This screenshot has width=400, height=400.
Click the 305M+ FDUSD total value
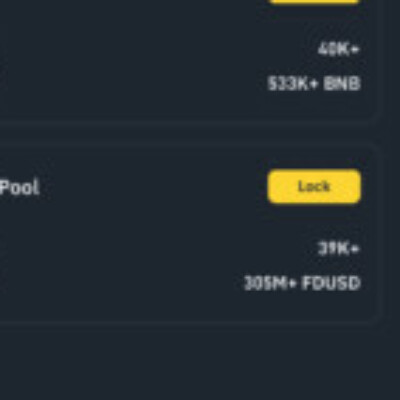click(x=302, y=283)
